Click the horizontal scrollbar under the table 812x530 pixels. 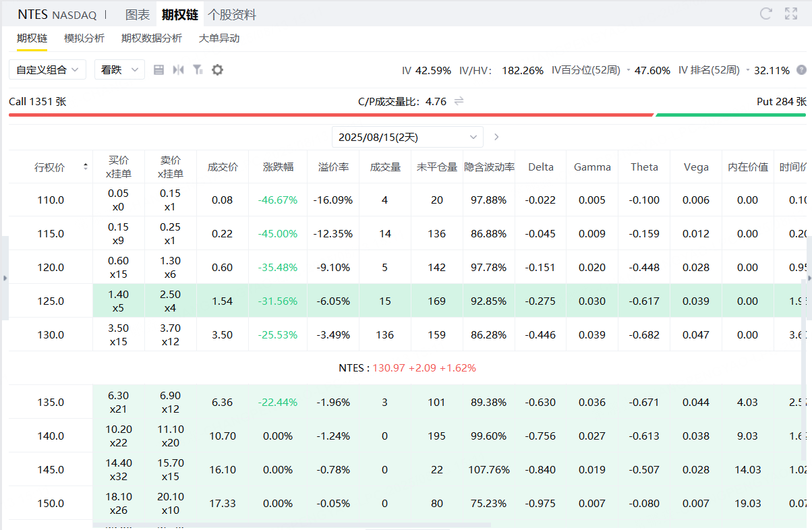[x=291, y=524]
